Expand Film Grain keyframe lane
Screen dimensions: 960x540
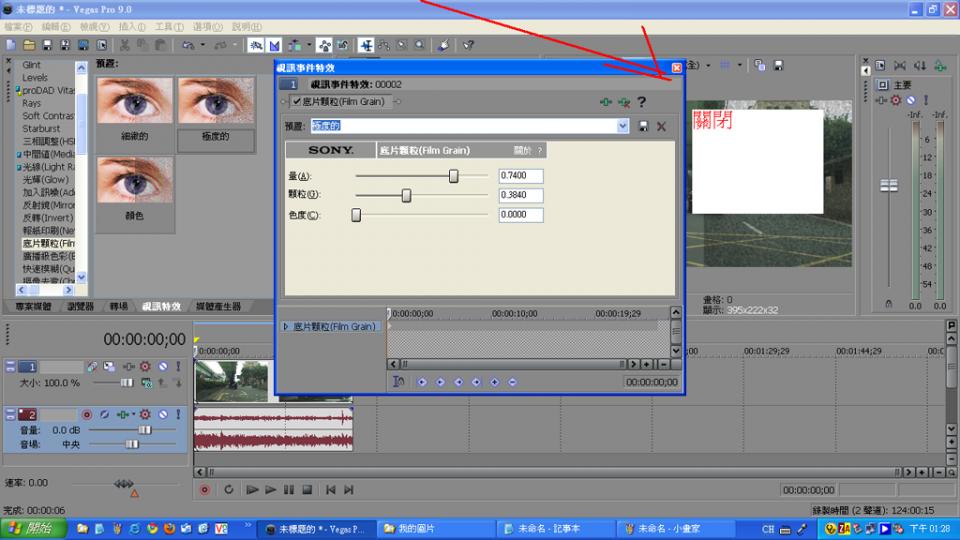point(286,327)
